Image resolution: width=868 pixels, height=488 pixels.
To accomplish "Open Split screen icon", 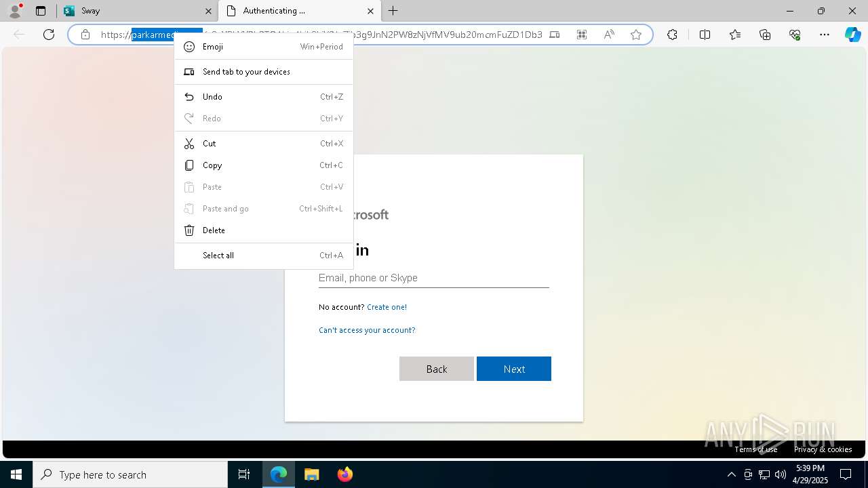I will click(x=705, y=35).
